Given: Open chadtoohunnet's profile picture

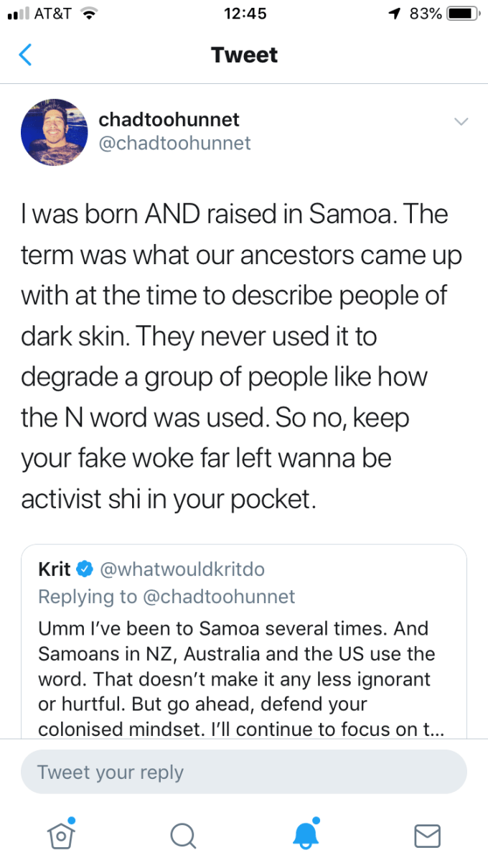Looking at the screenshot, I should [x=55, y=132].
